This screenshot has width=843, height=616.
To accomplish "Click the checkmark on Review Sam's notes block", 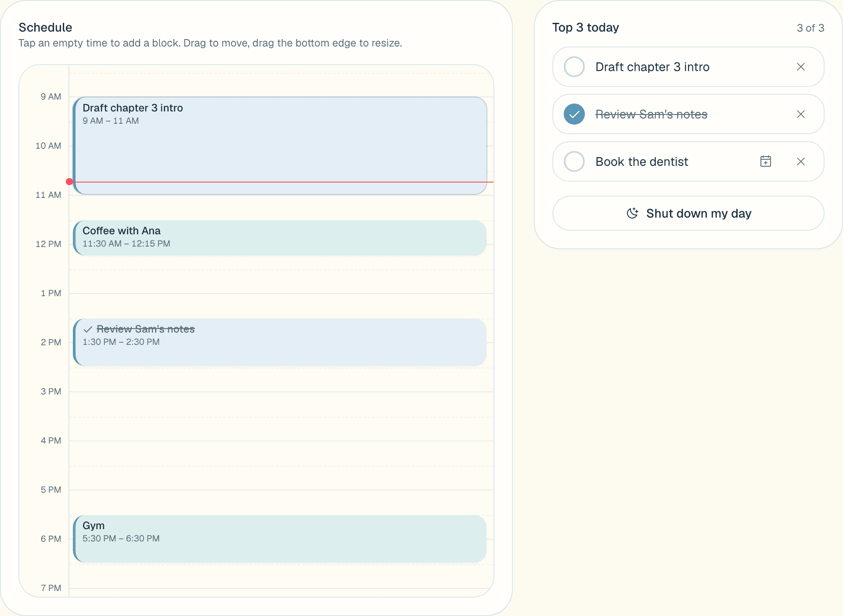I will tap(88, 329).
